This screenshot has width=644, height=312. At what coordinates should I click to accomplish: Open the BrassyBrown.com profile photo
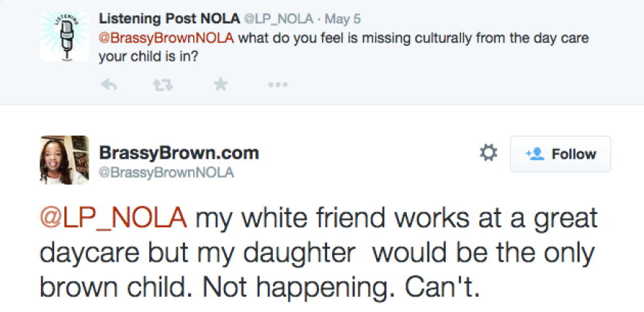(x=64, y=159)
